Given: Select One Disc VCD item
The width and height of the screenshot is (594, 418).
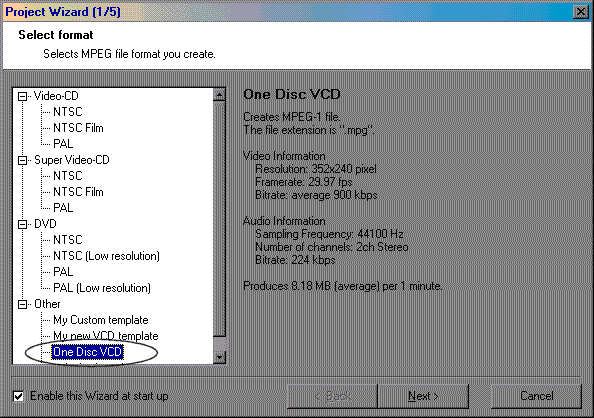Looking at the screenshot, I should (x=88, y=352).
